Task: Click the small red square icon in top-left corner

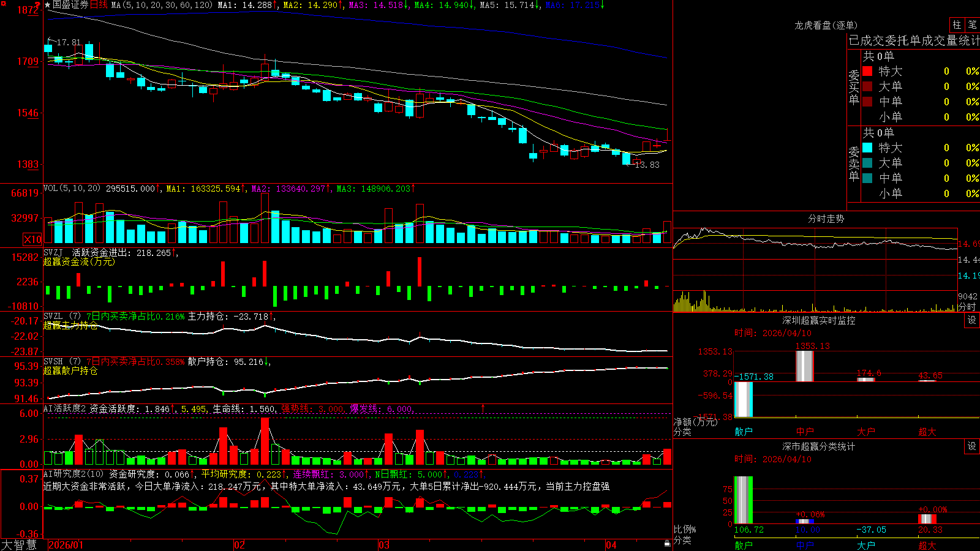Action: click(2, 2)
